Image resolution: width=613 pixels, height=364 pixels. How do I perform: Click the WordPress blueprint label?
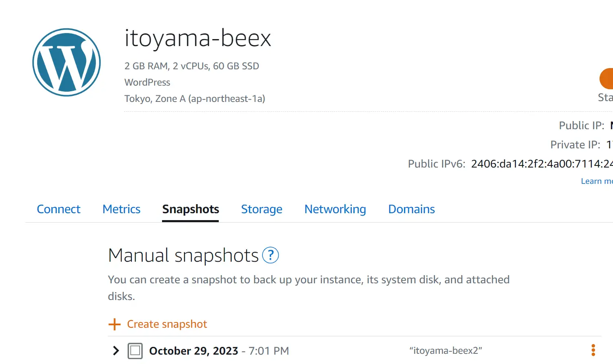[147, 82]
